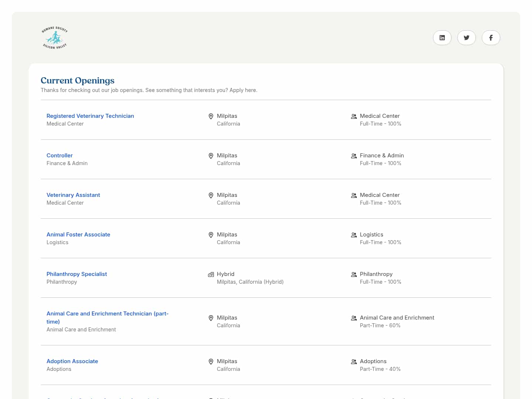Open the Facebook social link
Image resolution: width=532 pixels, height=399 pixels.
(491, 38)
